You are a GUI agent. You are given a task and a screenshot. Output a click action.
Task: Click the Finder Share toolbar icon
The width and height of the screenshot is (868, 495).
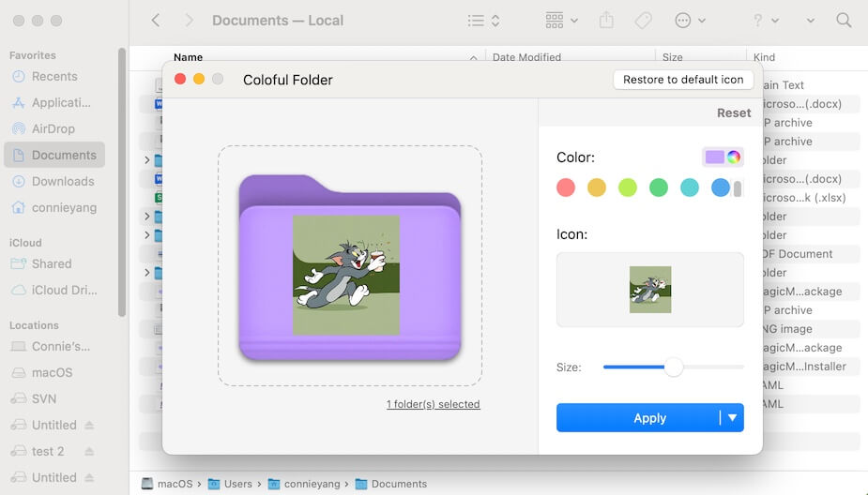pyautogui.click(x=607, y=21)
